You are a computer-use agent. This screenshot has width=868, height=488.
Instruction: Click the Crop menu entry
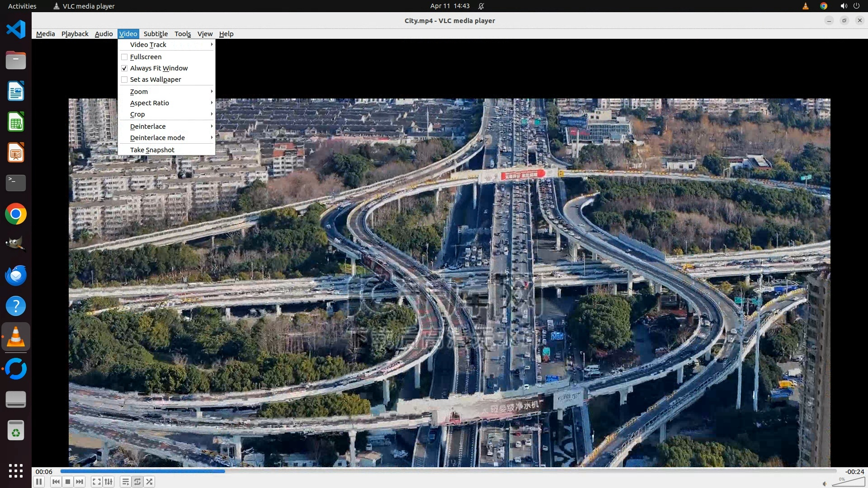coord(137,114)
